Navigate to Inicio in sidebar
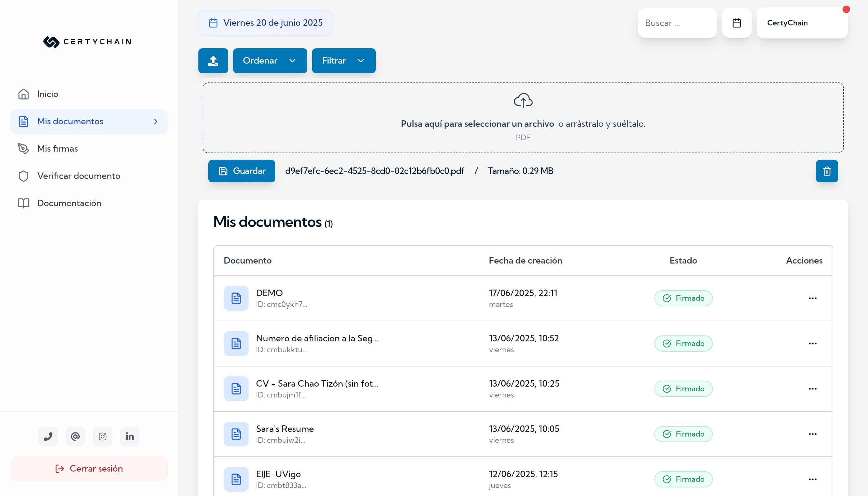This screenshot has height=497, width=868. tap(47, 94)
